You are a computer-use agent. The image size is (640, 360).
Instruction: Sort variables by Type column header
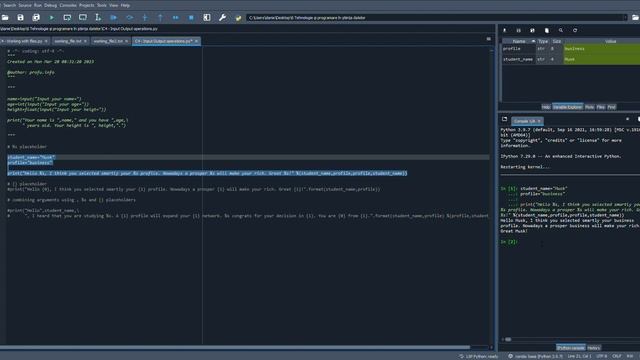(542, 41)
